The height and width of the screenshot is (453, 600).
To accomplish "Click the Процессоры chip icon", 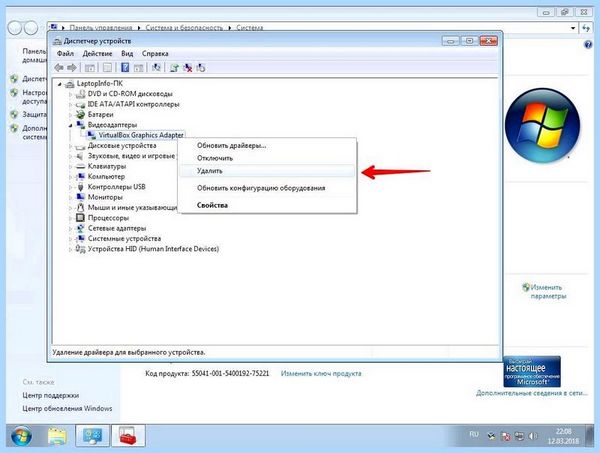I will point(80,218).
